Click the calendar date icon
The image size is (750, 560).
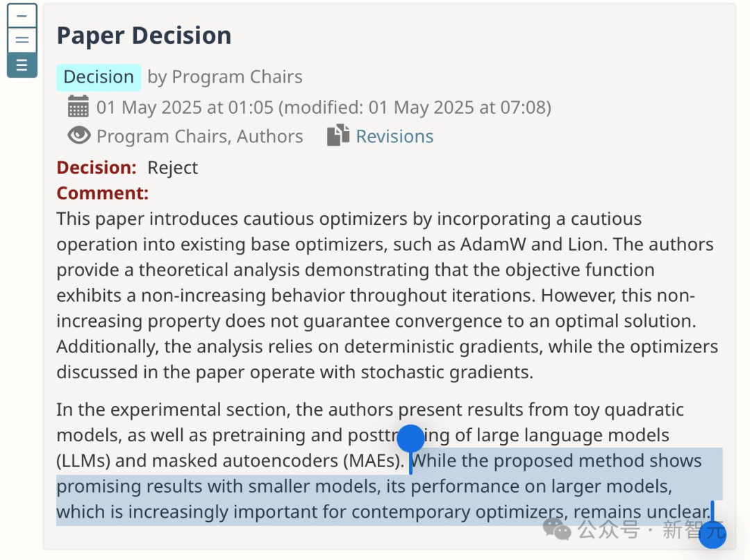coord(78,107)
